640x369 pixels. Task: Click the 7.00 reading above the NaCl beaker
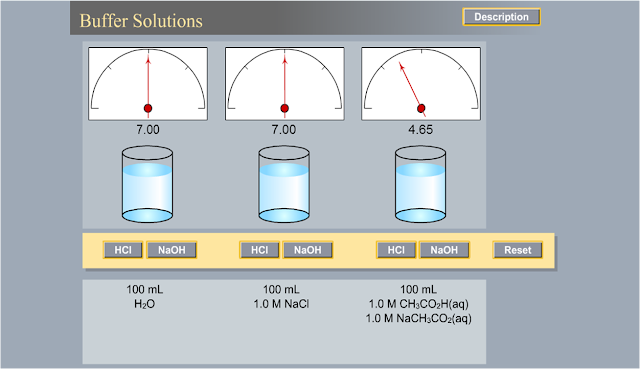[x=284, y=130]
